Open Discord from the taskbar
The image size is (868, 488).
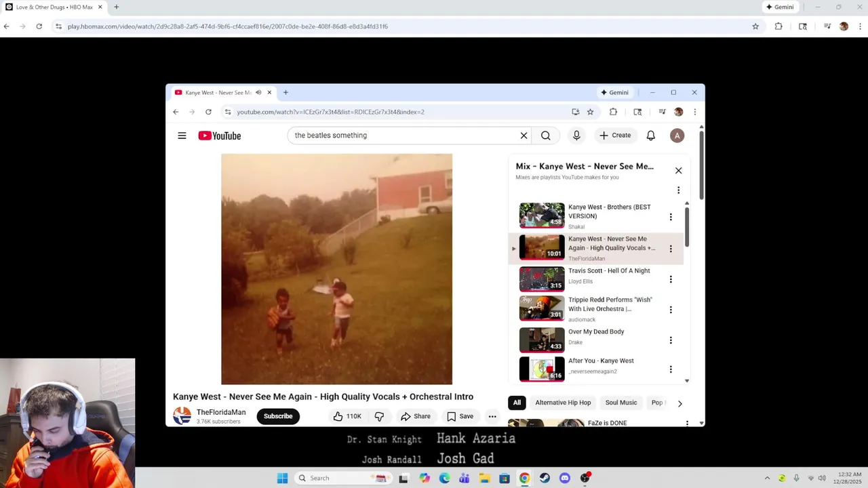(565, 478)
